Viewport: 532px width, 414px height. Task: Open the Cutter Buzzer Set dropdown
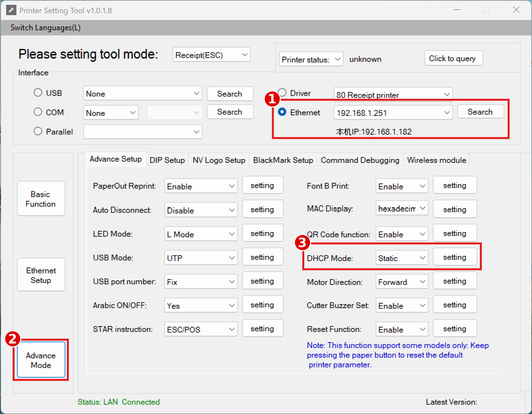(x=402, y=306)
